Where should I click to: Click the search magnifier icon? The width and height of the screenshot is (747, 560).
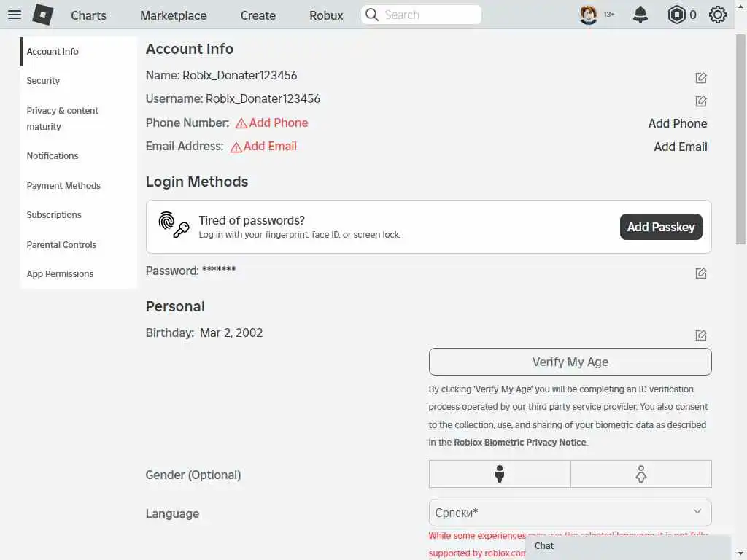[x=372, y=15]
